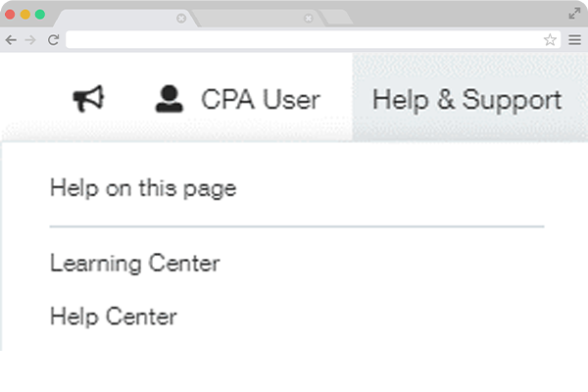Open the Learning Center link

tap(135, 264)
